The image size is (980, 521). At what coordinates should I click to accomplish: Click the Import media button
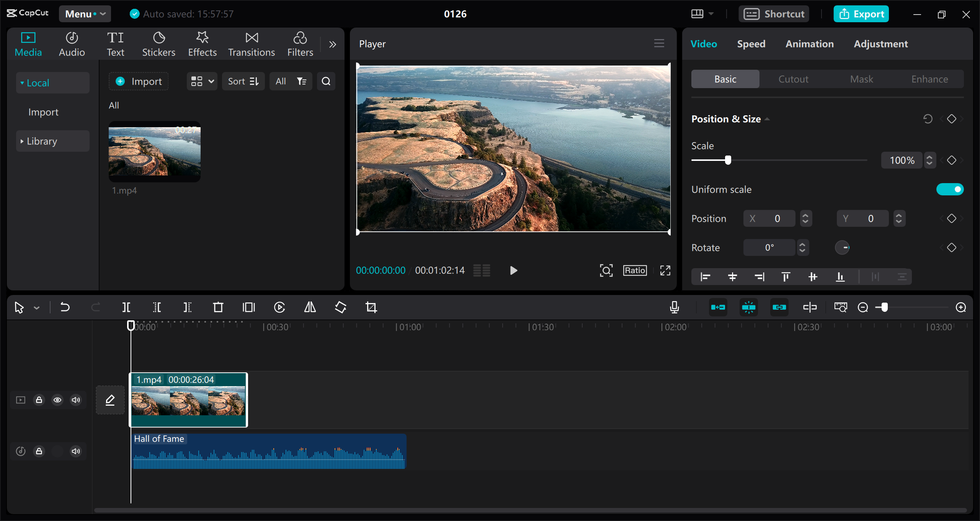click(x=139, y=81)
